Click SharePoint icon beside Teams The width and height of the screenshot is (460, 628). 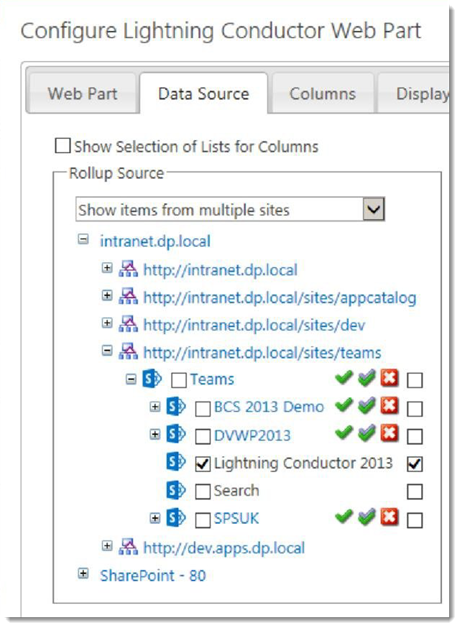pos(153,378)
